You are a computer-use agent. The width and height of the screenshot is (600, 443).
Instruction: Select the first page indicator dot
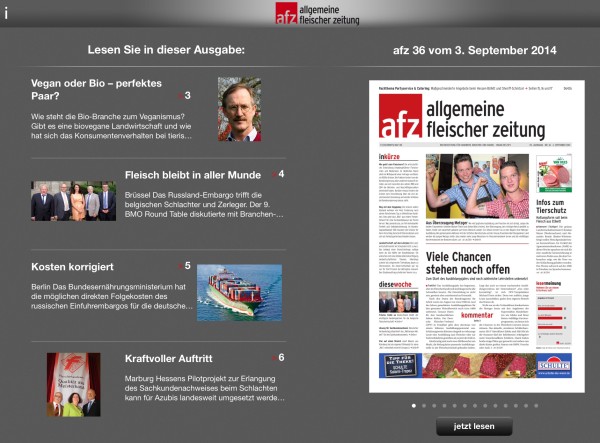pyautogui.click(x=414, y=406)
